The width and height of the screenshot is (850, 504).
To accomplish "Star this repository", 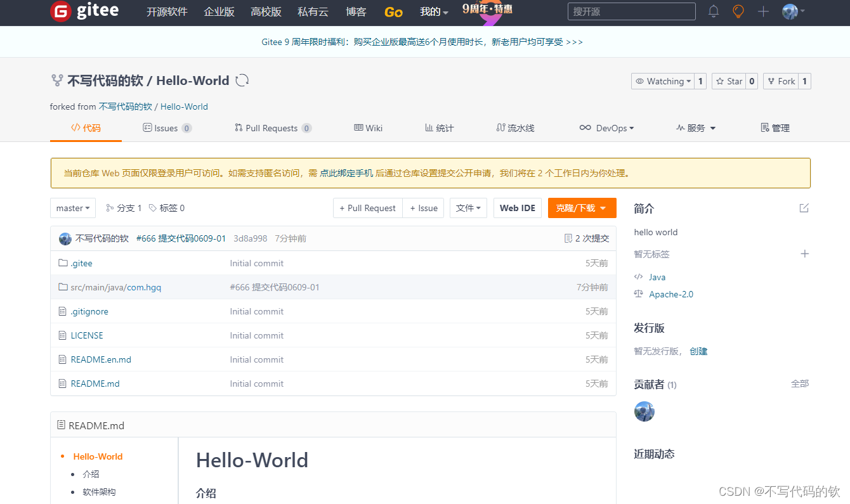I will pyautogui.click(x=728, y=81).
